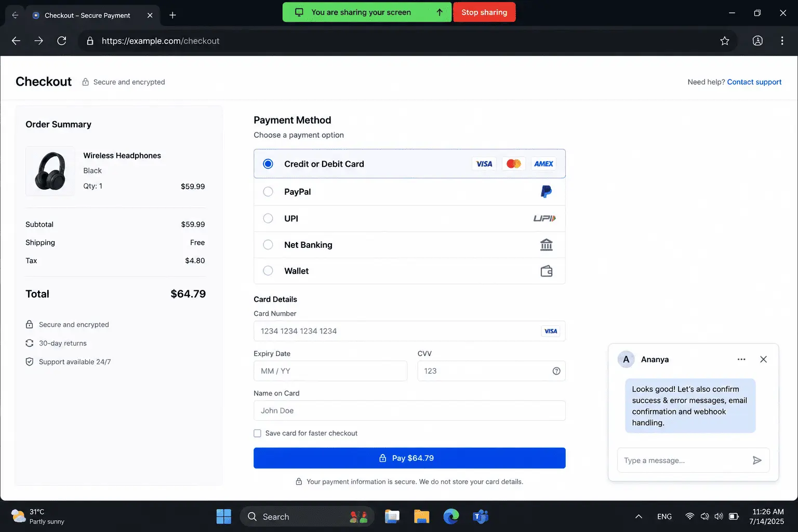
Task: Open Microsoft Edge from the taskbar
Action: click(451, 516)
